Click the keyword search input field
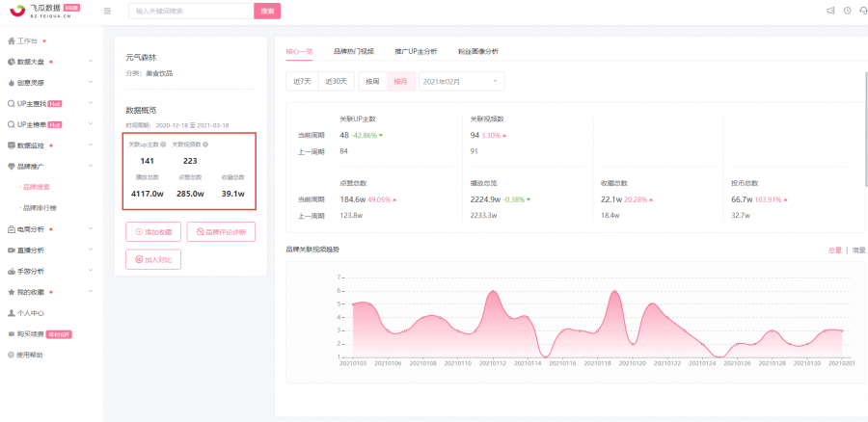Viewport: 868px width, 422px height. click(191, 11)
